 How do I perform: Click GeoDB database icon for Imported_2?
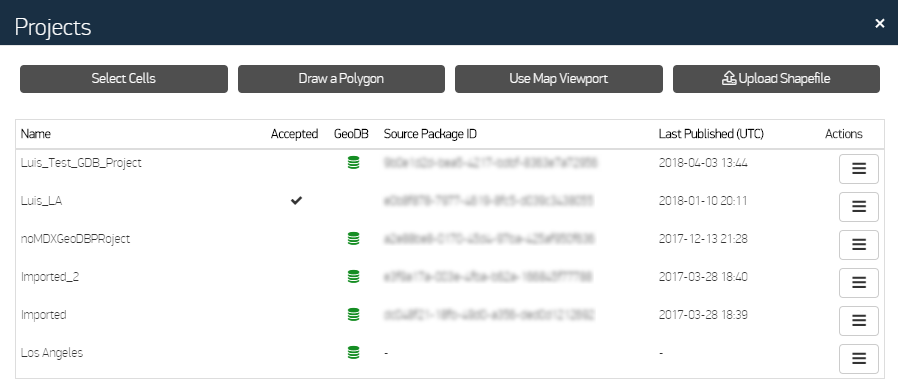pos(354,277)
